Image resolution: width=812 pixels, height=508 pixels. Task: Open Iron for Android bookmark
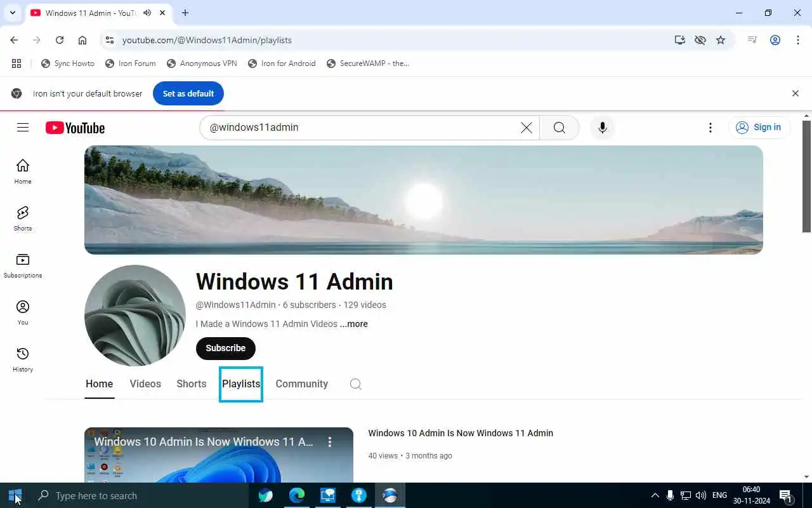tap(282, 63)
